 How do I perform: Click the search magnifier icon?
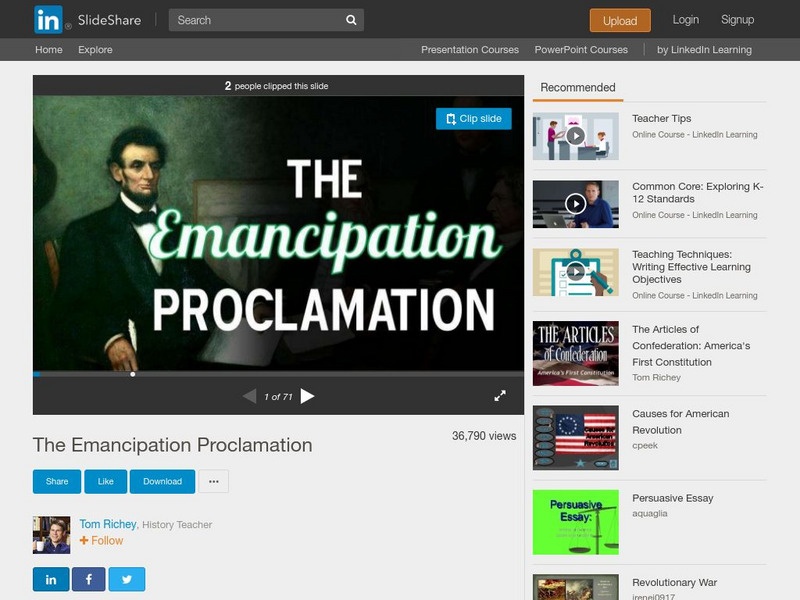coord(349,19)
